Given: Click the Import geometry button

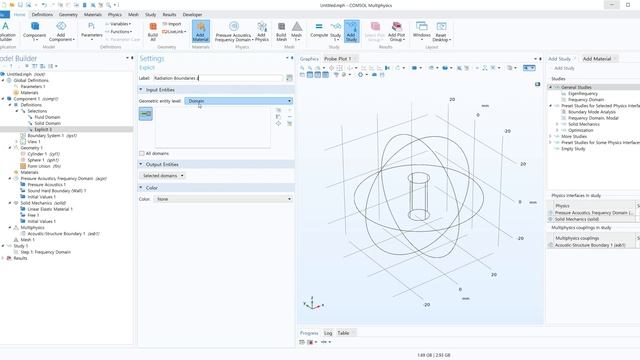Looking at the screenshot, I should click(172, 24).
